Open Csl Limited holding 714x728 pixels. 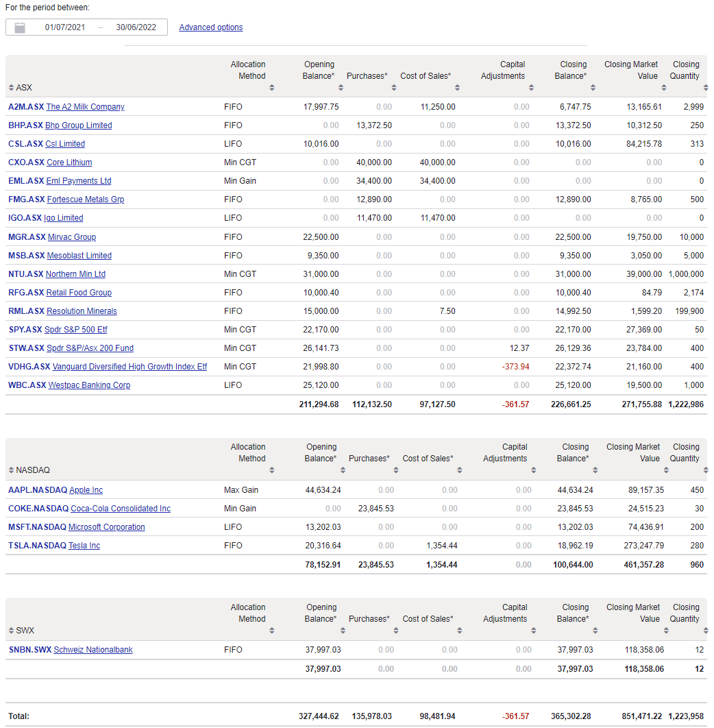click(65, 144)
